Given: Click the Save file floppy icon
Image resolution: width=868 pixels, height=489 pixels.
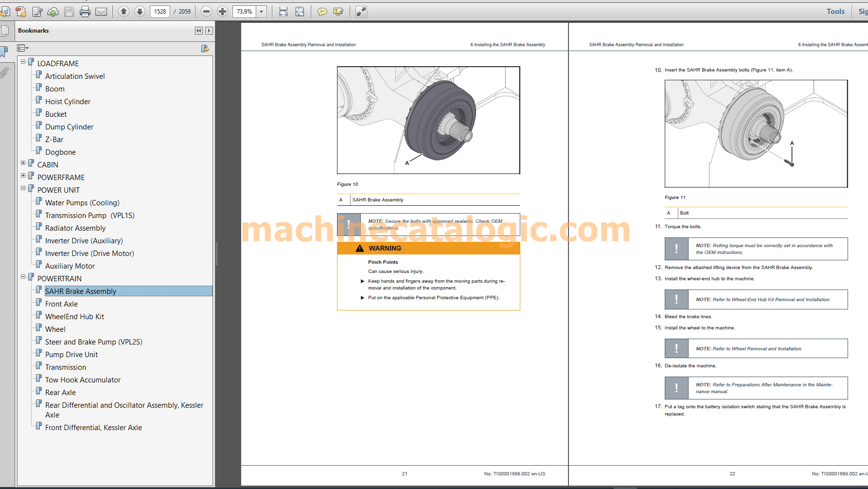Looking at the screenshot, I should click(x=69, y=12).
